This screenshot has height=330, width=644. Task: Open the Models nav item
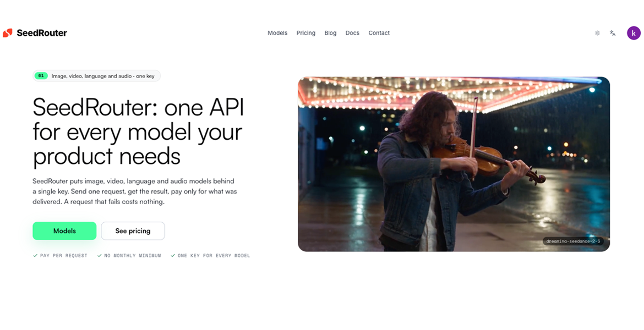click(277, 33)
